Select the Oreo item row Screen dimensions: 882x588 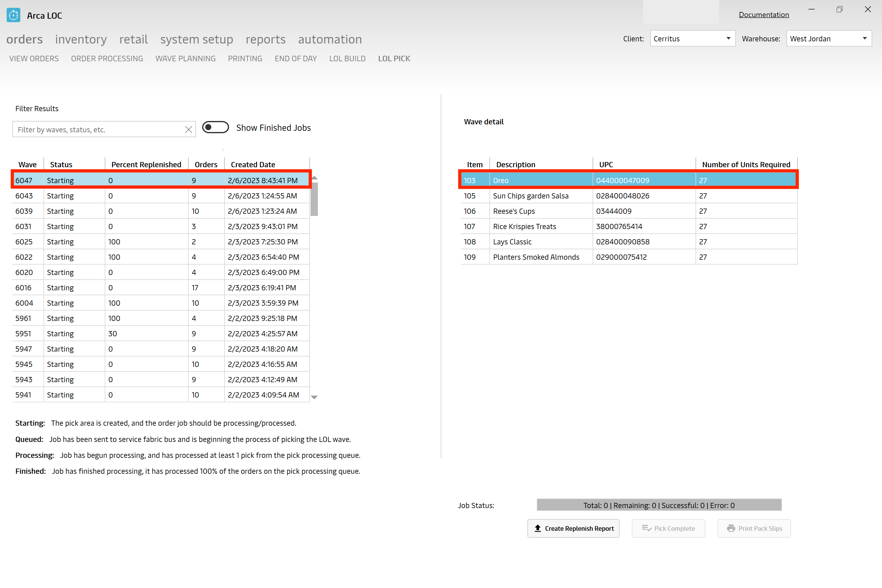pyautogui.click(x=629, y=180)
